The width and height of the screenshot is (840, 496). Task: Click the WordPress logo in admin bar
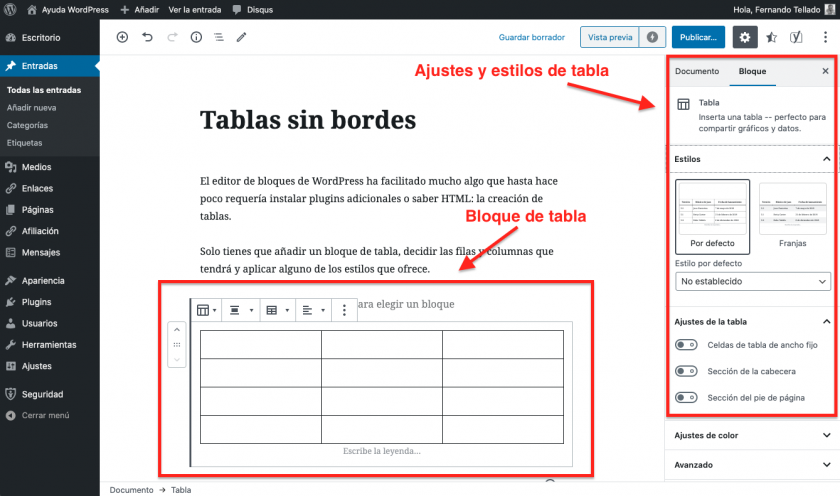click(10, 9)
